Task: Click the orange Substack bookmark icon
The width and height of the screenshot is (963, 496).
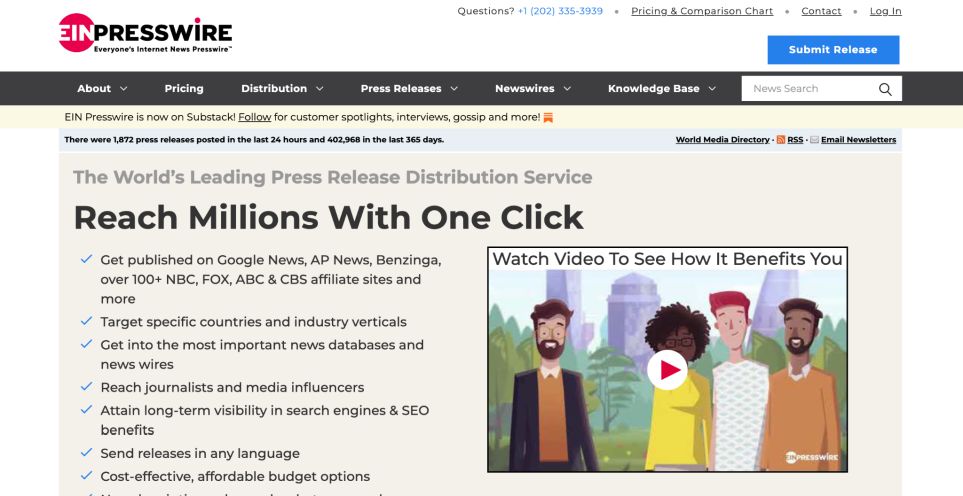Action: tap(548, 117)
